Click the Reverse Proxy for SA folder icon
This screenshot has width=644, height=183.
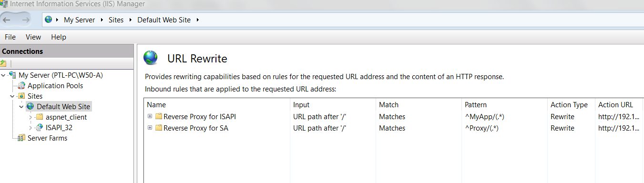(x=158, y=128)
